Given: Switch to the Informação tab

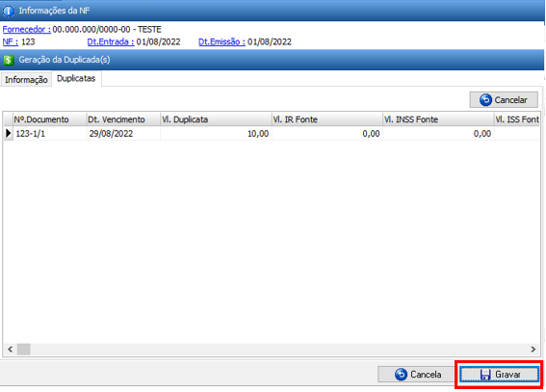Looking at the screenshot, I should (x=26, y=80).
